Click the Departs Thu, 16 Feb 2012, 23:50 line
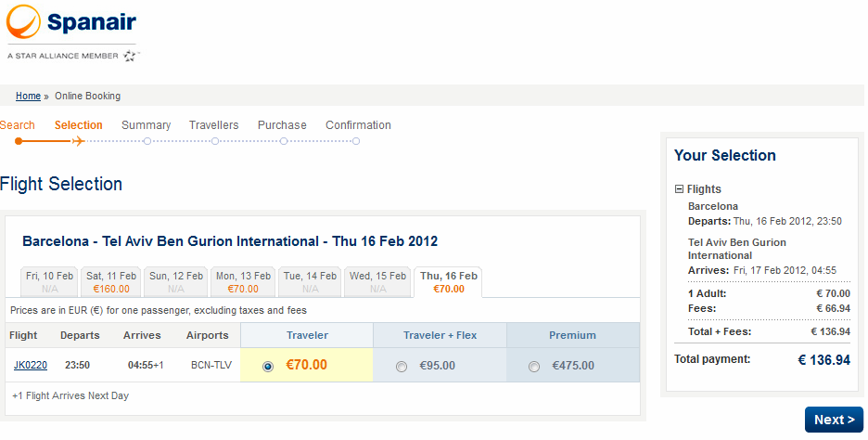Screen dimensions: 868x440 (764, 221)
